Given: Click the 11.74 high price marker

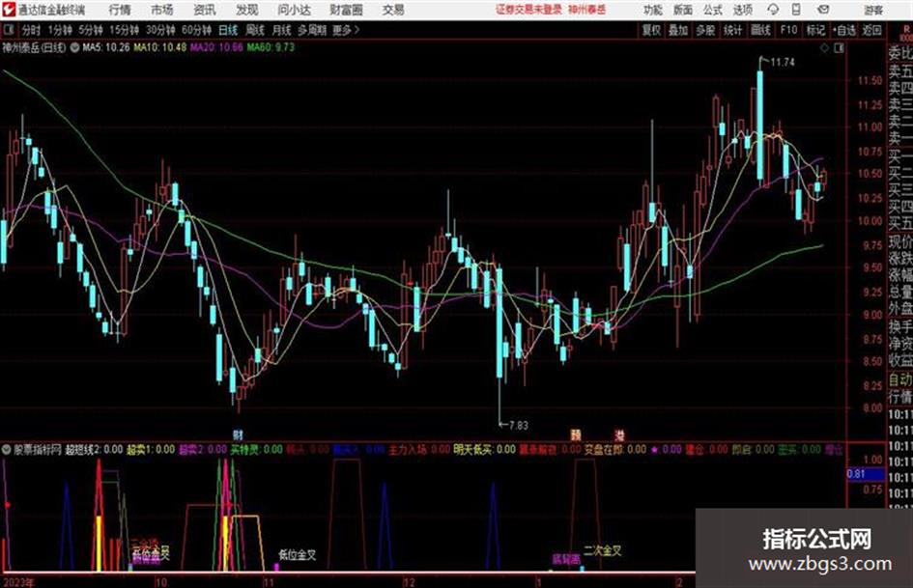Looking at the screenshot, I should 783,62.
